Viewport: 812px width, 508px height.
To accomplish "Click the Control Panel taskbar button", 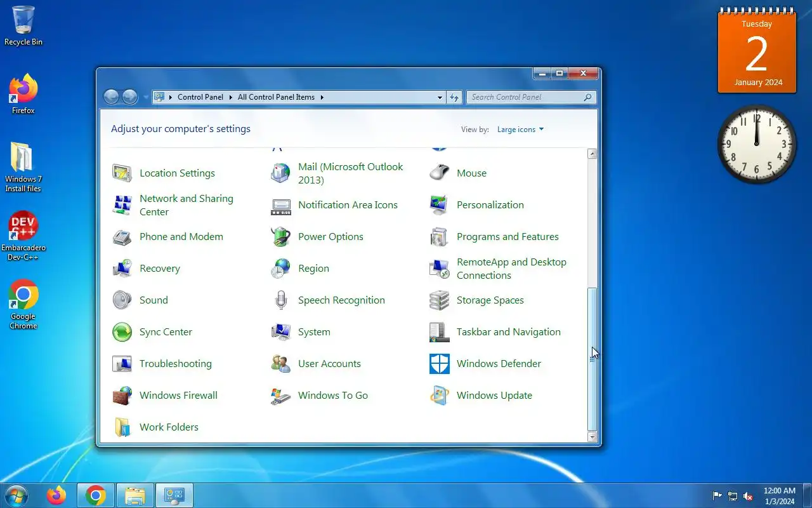I will (174, 495).
